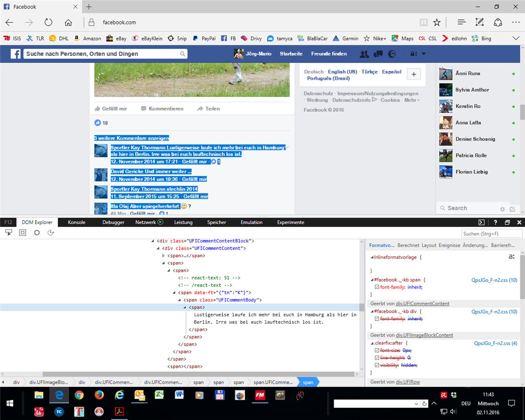Viewport: 525px width, 420px height.
Task: Open the Emulation tab
Action: click(x=251, y=223)
